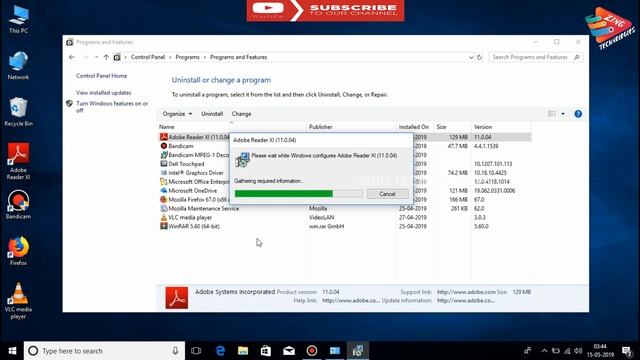The height and width of the screenshot is (360, 640).
Task: Open the Recycle Bin icon
Action: click(x=18, y=112)
